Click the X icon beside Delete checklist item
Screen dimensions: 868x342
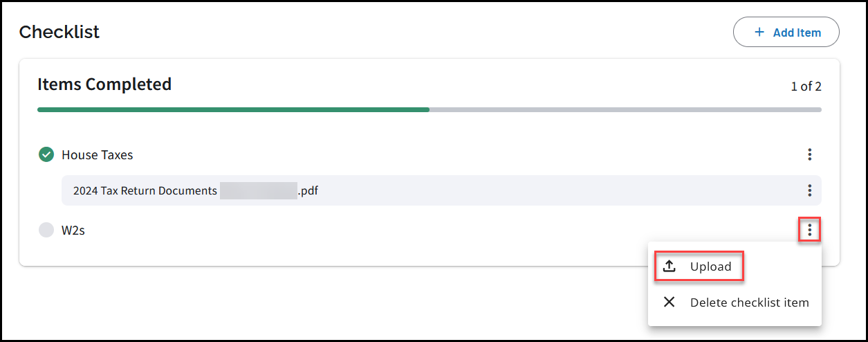point(669,302)
